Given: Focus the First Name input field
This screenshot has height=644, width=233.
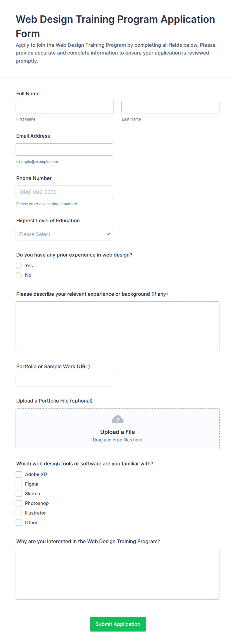Looking at the screenshot, I should (x=65, y=107).
